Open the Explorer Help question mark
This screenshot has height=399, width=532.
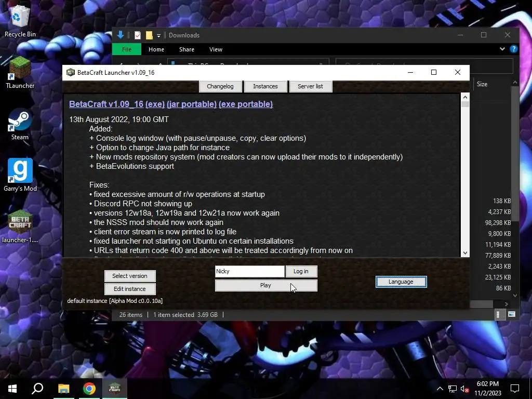click(x=514, y=49)
